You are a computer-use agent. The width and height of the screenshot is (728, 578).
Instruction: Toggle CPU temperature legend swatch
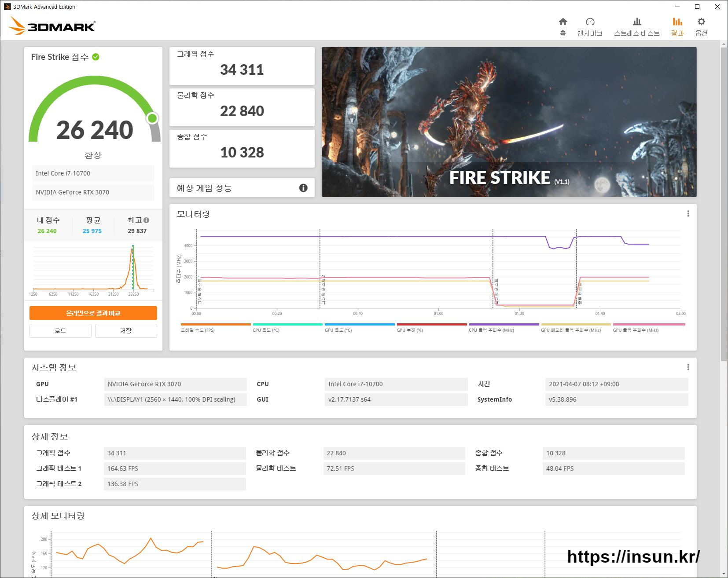287,324
